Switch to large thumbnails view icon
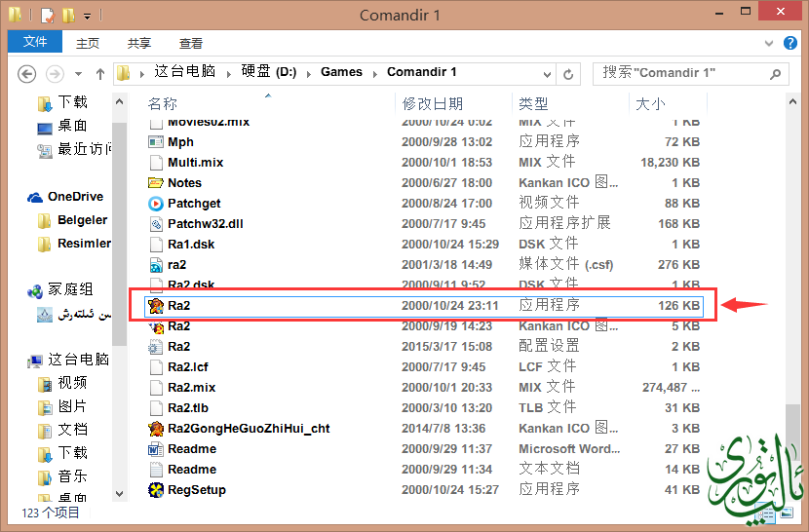The image size is (809, 532). [x=787, y=513]
